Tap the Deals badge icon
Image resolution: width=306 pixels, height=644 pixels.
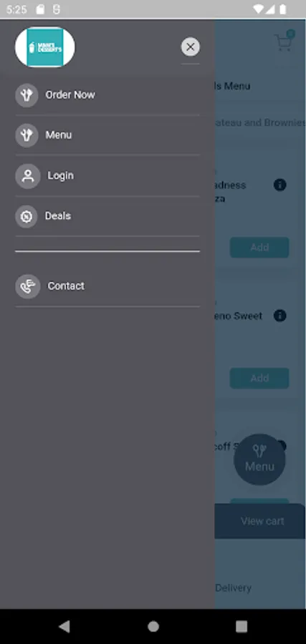coord(27,216)
